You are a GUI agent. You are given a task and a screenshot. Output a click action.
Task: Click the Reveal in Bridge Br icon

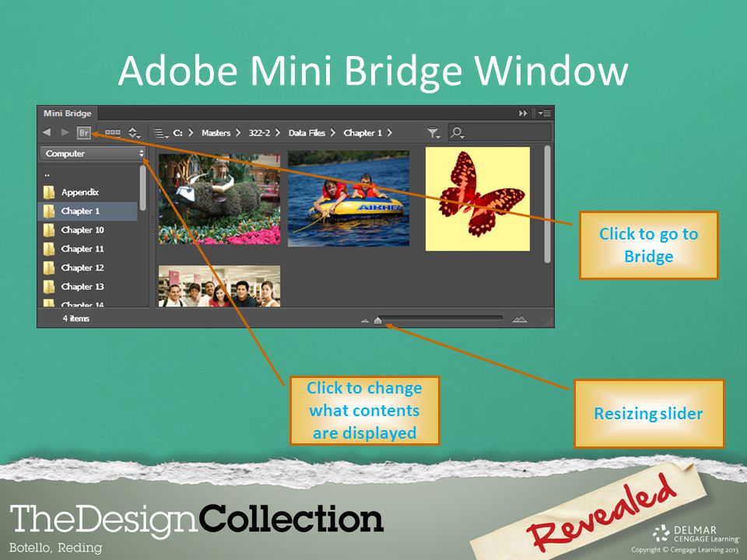(84, 133)
